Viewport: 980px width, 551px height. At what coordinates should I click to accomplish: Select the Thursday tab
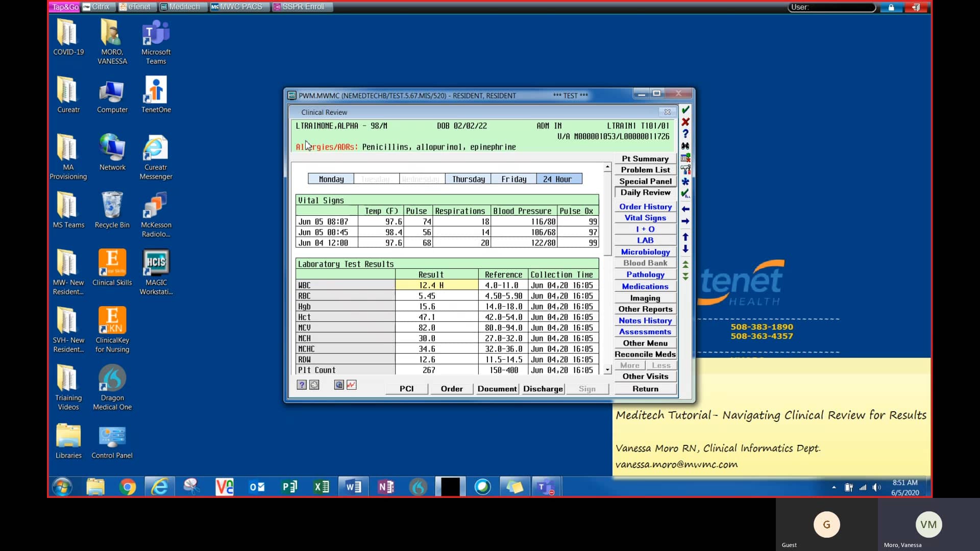click(x=468, y=179)
